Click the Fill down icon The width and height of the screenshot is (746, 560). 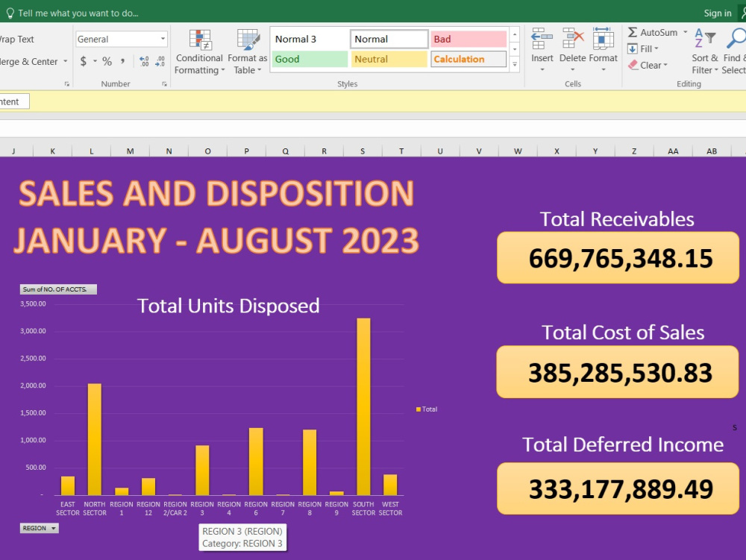(x=633, y=48)
